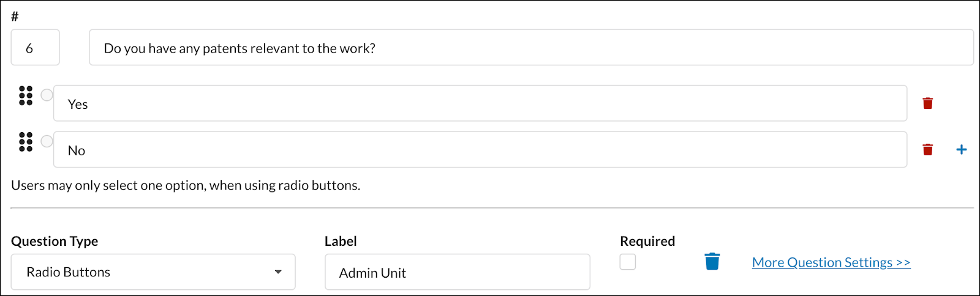Grab the drag handle beside No option
Viewport: 980px width, 296px height.
pyautogui.click(x=26, y=142)
